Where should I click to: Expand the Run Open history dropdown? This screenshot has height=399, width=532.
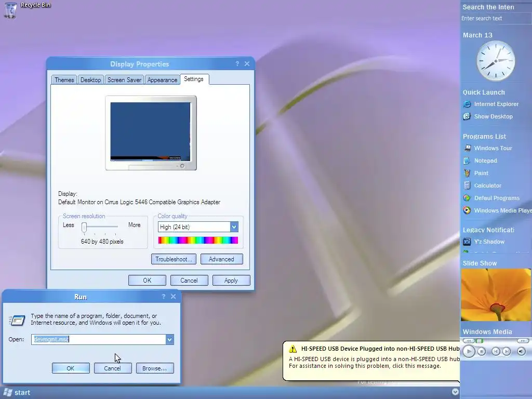170,339
